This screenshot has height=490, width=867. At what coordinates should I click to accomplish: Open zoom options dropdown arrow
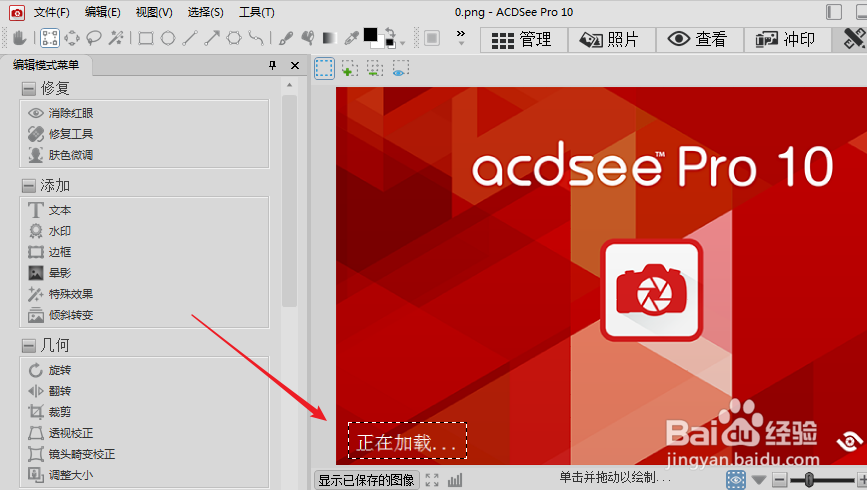click(759, 479)
